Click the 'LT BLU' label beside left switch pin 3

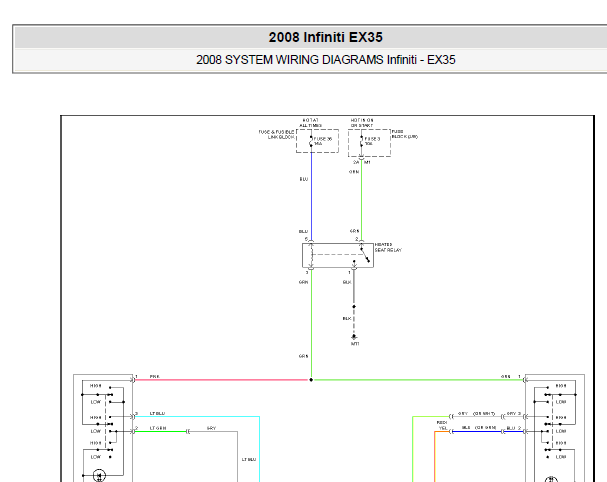coord(157,413)
